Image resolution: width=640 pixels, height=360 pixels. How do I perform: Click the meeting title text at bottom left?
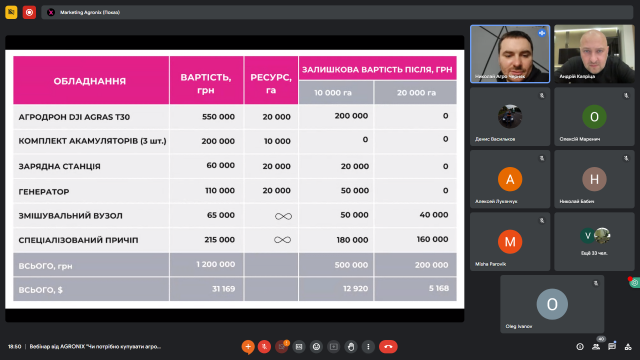95,347
